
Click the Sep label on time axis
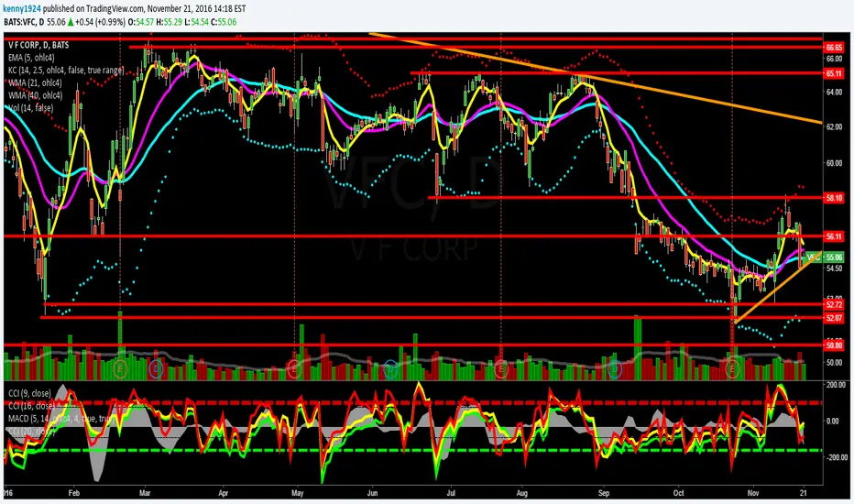click(604, 493)
